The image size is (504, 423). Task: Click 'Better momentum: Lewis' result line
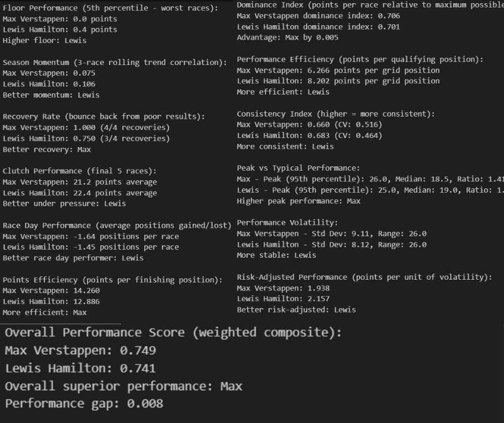tap(51, 95)
